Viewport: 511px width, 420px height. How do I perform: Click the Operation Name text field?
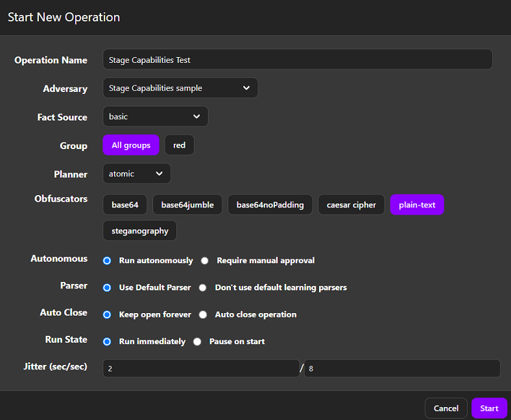point(297,60)
